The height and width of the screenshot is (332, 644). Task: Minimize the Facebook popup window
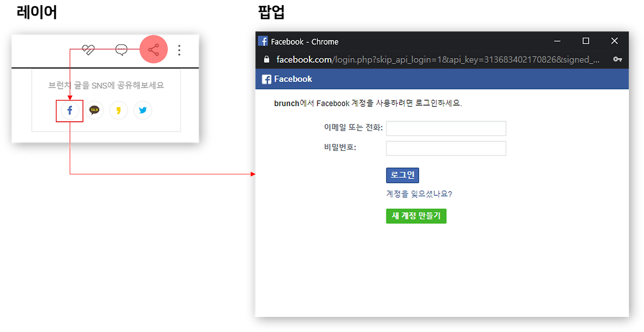(x=557, y=41)
